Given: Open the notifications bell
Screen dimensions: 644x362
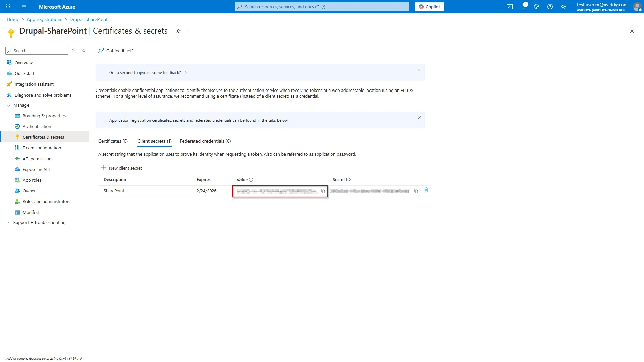Looking at the screenshot, I should (523, 7).
